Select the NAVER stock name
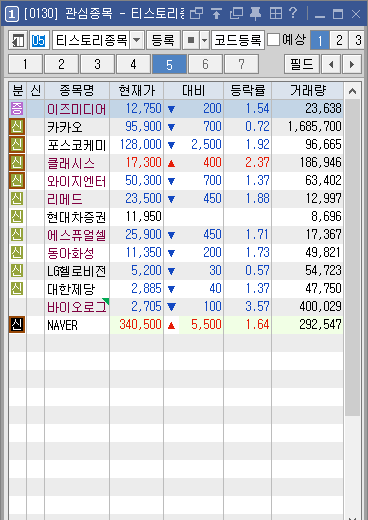 coord(62,325)
